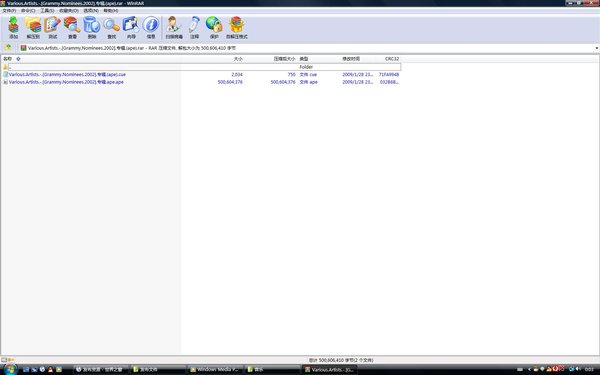Click the Comment (注释) pen icon
Screen dimensions: 600x375
[194, 28]
